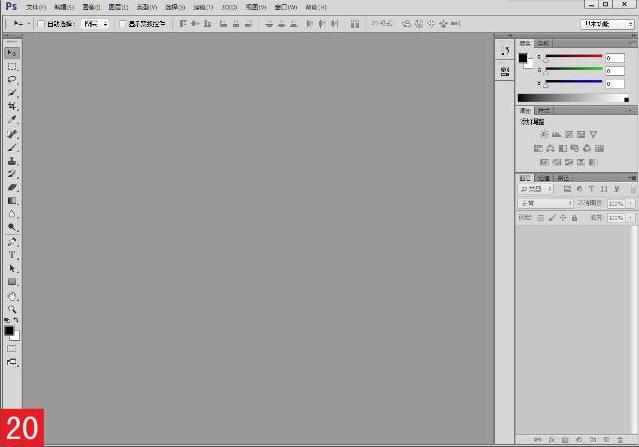
Task: Open the 选择(S) menu
Action: point(175,7)
